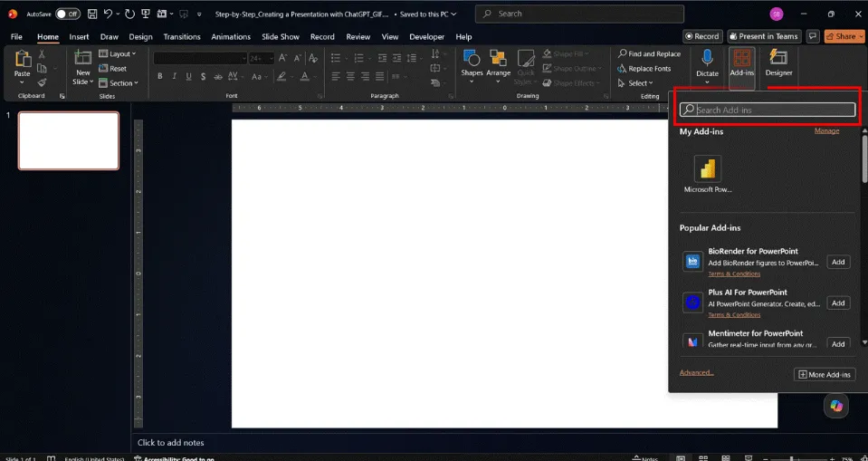This screenshot has width=868, height=461.
Task: Center text in Paragraph group
Action: pos(350,76)
